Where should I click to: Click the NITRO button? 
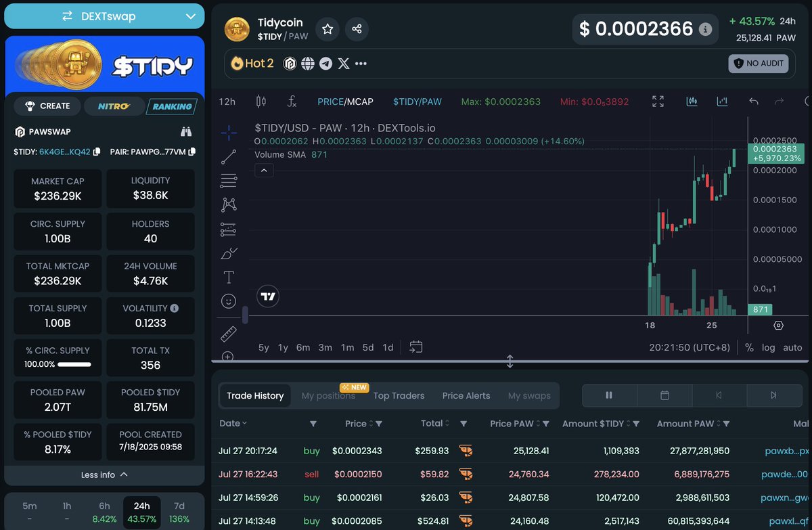click(114, 106)
